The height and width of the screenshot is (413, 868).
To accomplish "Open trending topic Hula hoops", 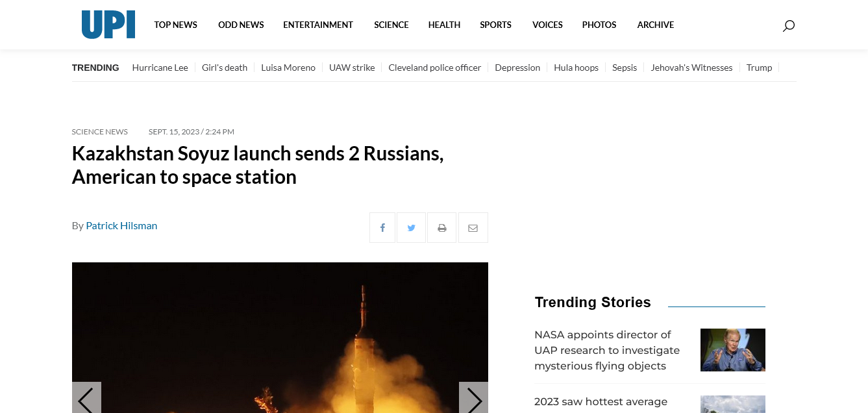I will [576, 68].
